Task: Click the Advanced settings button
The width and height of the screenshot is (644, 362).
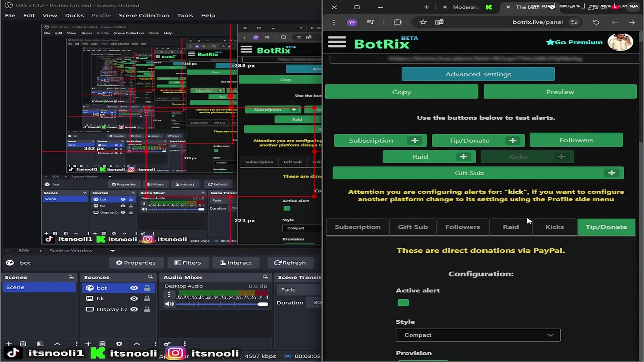Action: (x=478, y=74)
